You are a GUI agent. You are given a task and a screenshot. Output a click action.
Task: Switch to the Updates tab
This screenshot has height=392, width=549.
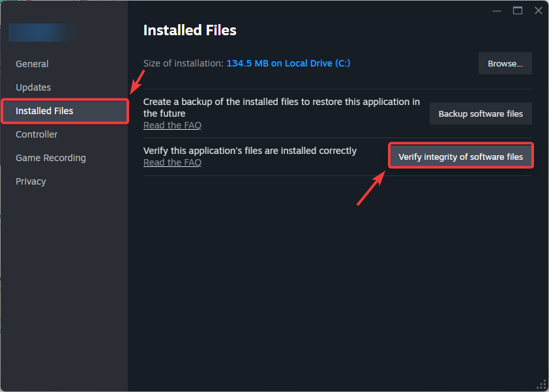[x=33, y=87]
